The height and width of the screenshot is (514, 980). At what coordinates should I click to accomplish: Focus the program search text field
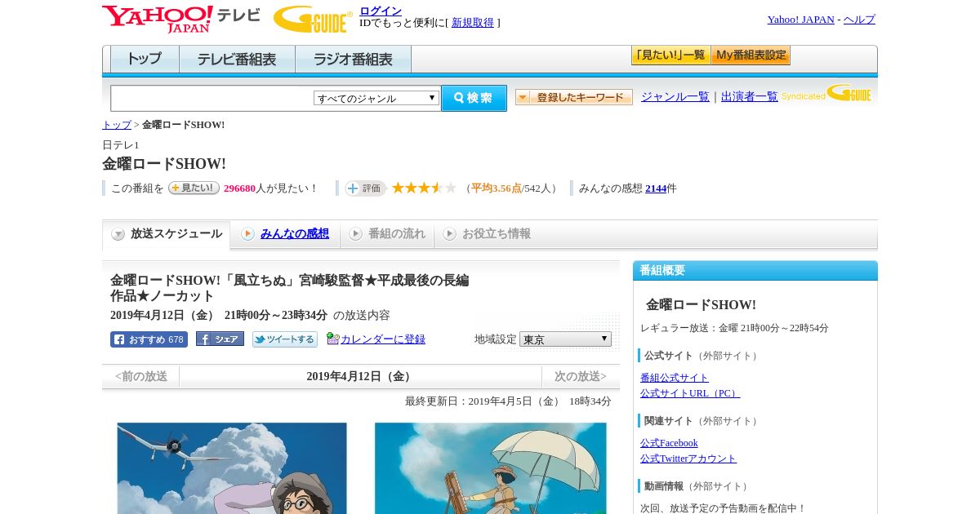[212, 98]
